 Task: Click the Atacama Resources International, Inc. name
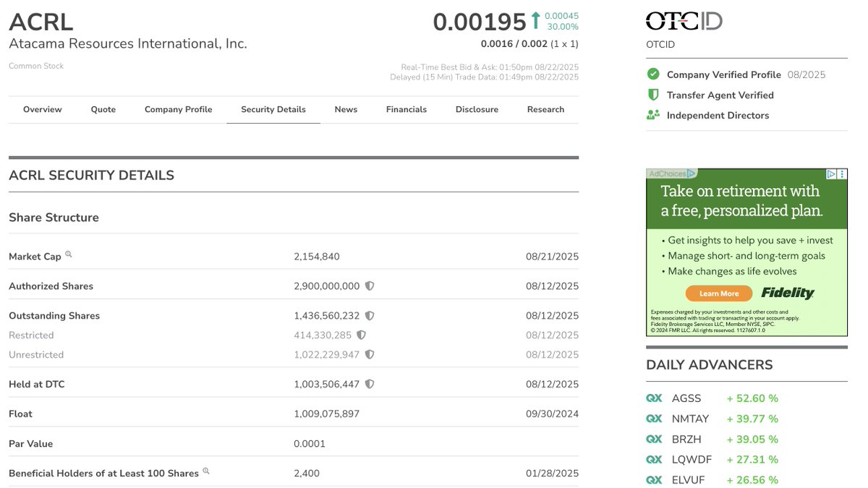tap(128, 43)
